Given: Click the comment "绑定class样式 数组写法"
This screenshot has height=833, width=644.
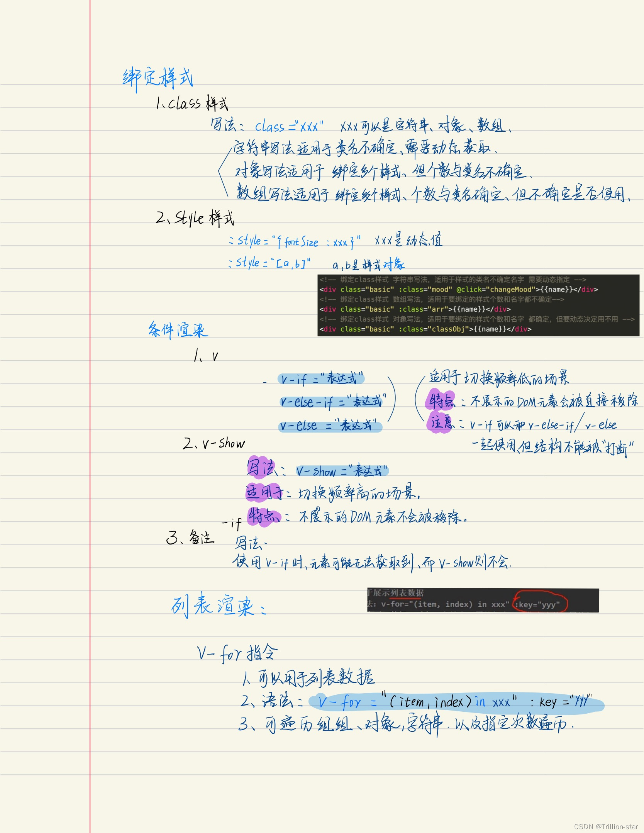Looking at the screenshot, I should point(442,299).
